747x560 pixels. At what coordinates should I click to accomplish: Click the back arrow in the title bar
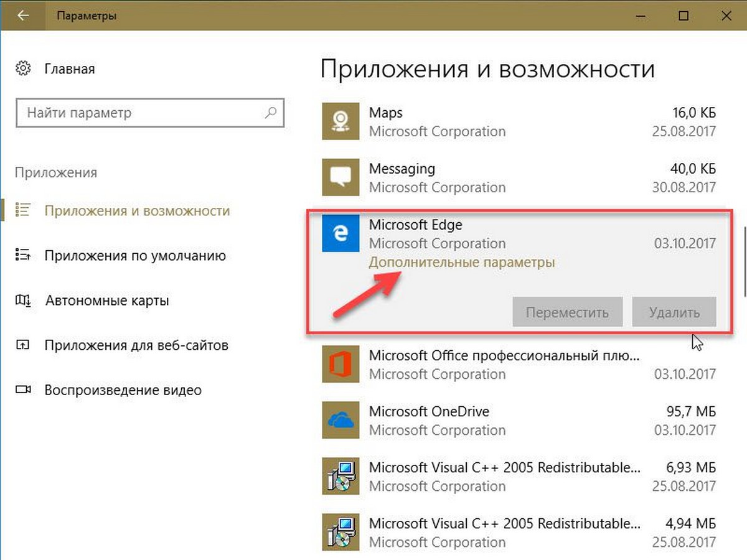pyautogui.click(x=23, y=16)
